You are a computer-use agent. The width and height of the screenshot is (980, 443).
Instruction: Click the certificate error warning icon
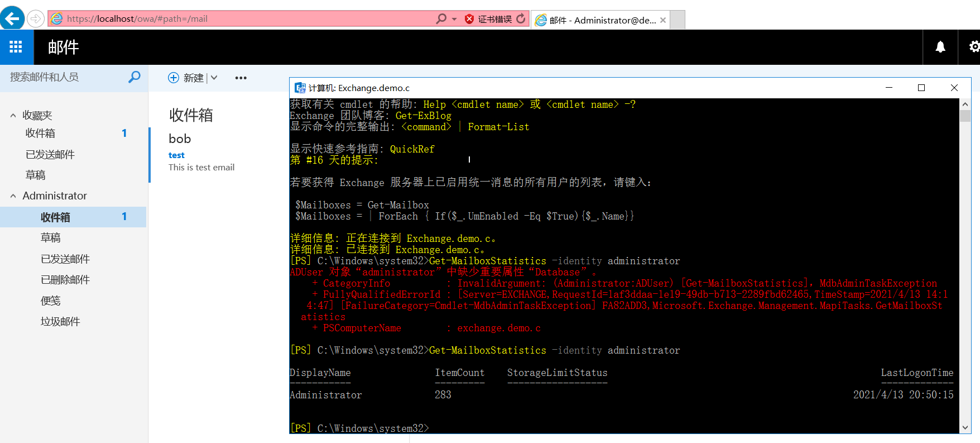coord(469,19)
